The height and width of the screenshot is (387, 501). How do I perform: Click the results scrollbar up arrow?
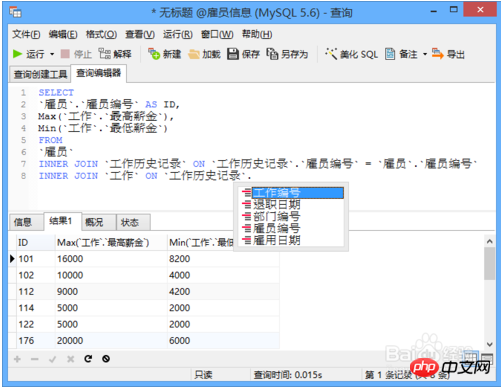(x=489, y=241)
